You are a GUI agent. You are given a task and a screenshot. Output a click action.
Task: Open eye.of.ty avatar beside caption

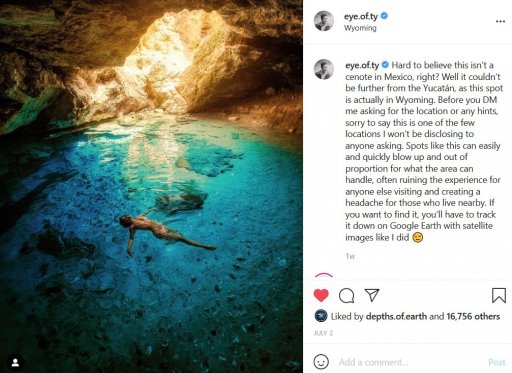[x=324, y=69]
